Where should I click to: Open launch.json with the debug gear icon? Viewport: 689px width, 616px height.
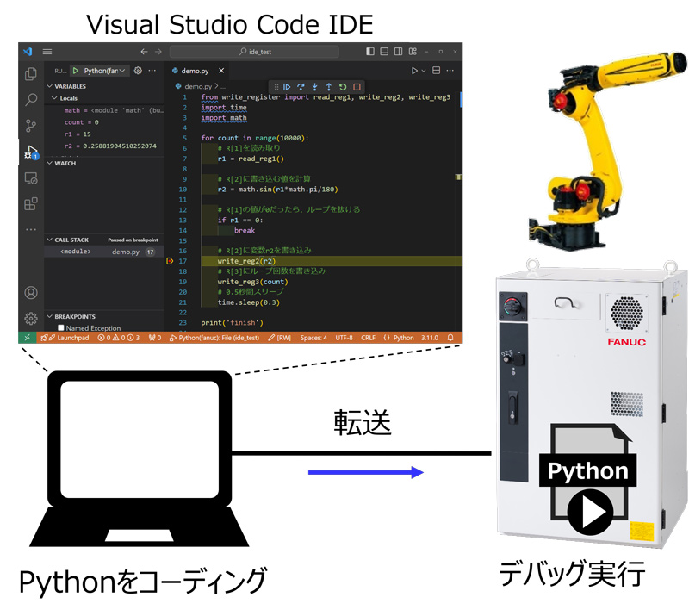coord(138,71)
